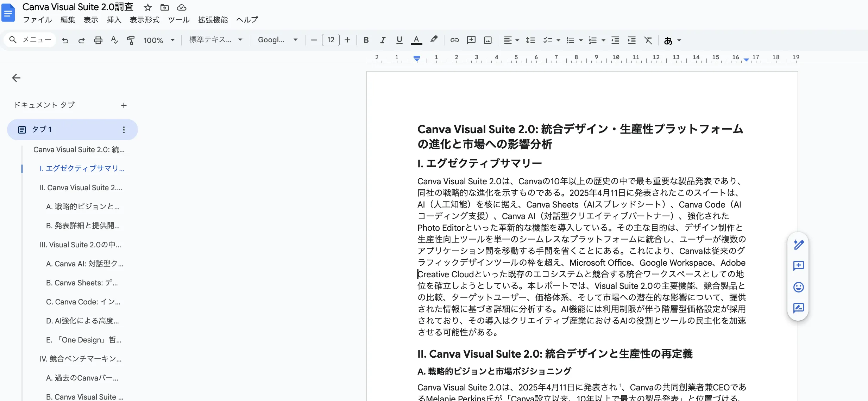The image size is (868, 401).
Task: Open the move-to-folder icon
Action: click(x=165, y=7)
